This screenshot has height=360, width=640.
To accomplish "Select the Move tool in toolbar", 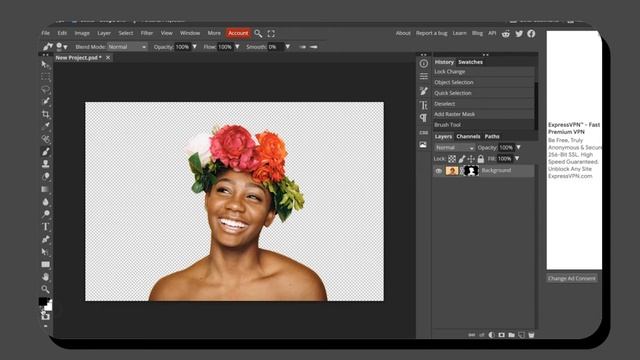I will click(45, 64).
